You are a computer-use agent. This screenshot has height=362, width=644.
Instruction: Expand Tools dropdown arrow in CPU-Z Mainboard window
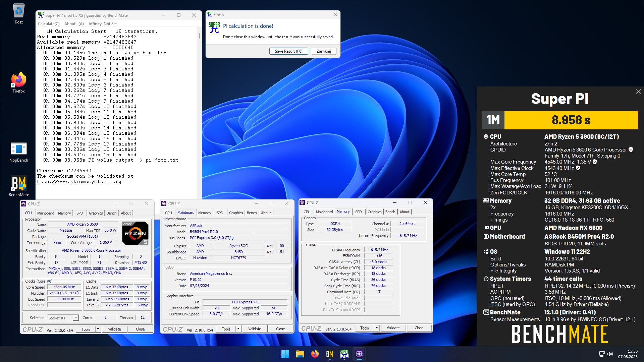click(238, 329)
